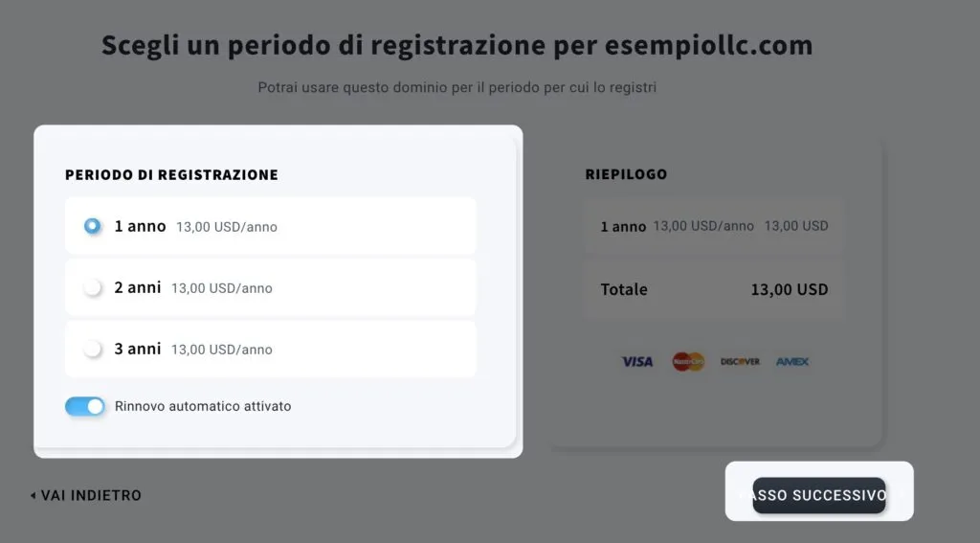Go to Passo successivo
Screen dimensions: 980x543
click(819, 495)
